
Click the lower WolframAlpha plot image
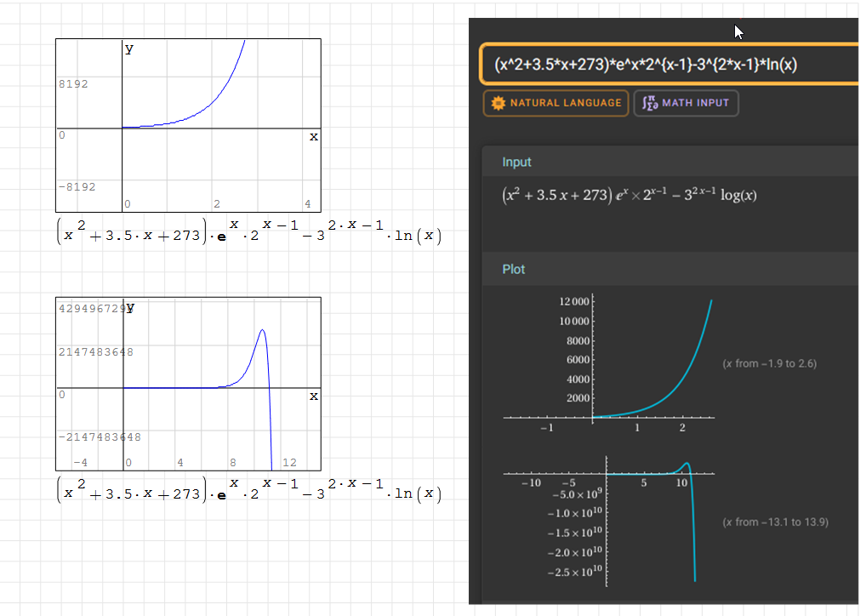tap(608, 522)
